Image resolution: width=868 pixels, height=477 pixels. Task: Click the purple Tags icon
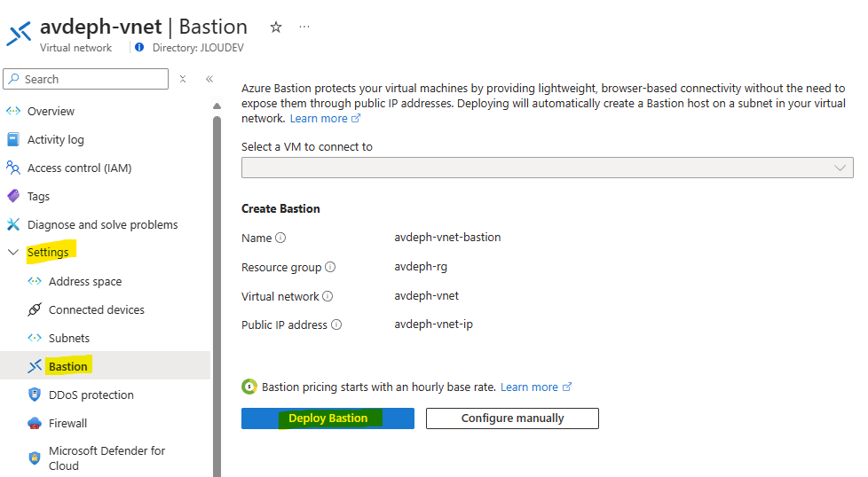[x=13, y=196]
